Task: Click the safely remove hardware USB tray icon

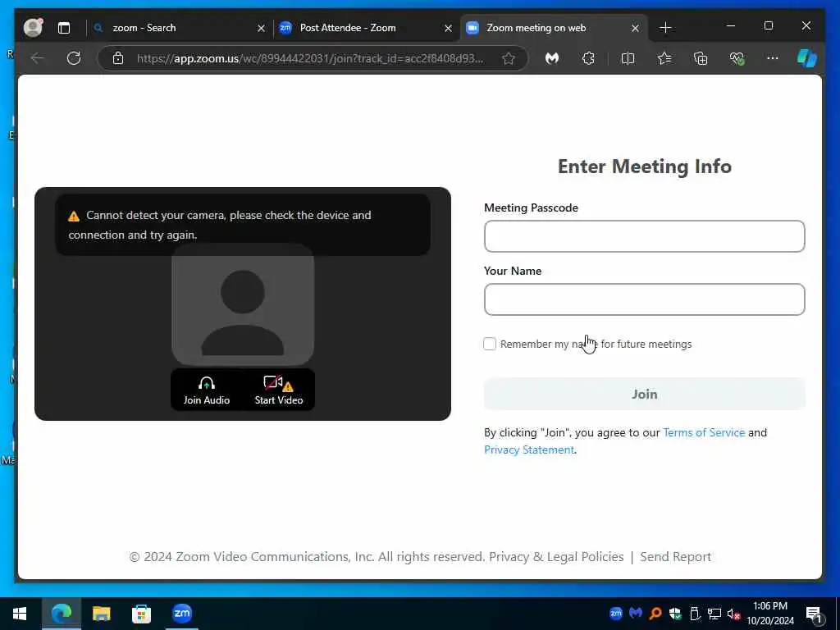Action: (695, 614)
